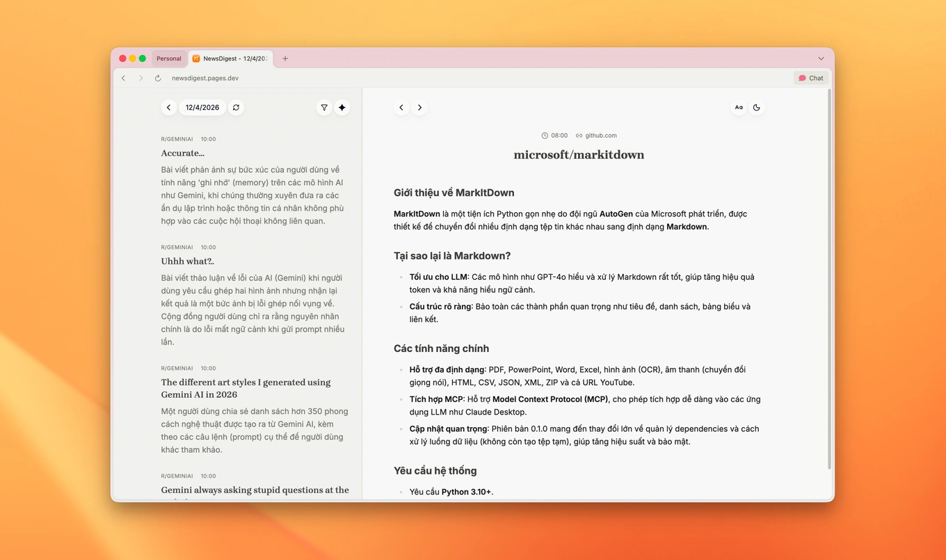Refresh the digest list for 12/4/2026

(x=236, y=108)
